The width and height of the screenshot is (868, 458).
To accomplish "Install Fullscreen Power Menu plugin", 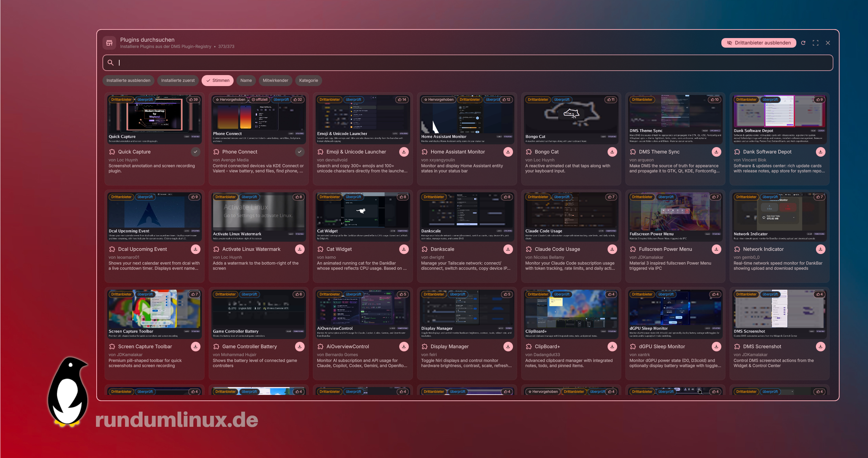I will click(x=716, y=249).
